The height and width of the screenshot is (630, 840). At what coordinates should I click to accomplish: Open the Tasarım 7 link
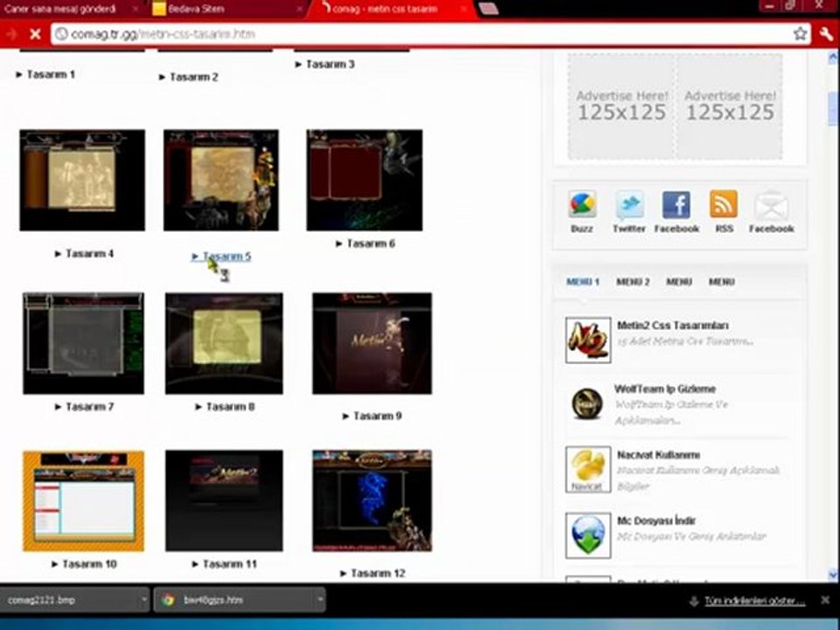tap(84, 407)
